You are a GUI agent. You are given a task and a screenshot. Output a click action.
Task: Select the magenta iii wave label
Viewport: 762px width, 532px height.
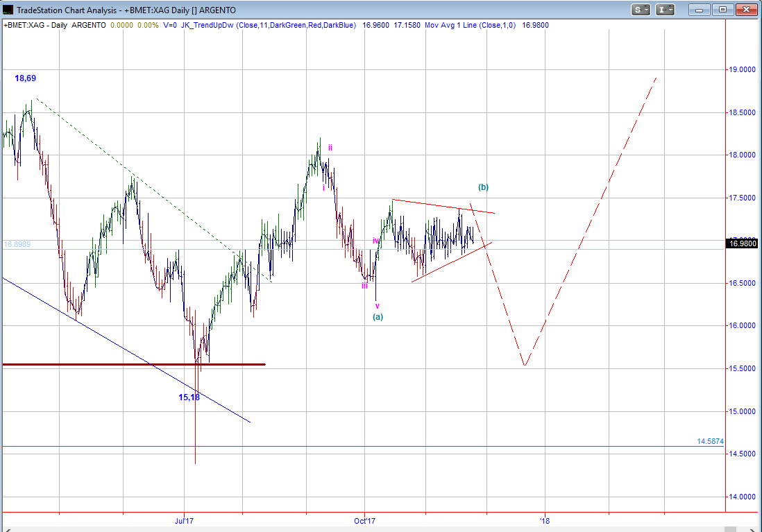coord(364,286)
